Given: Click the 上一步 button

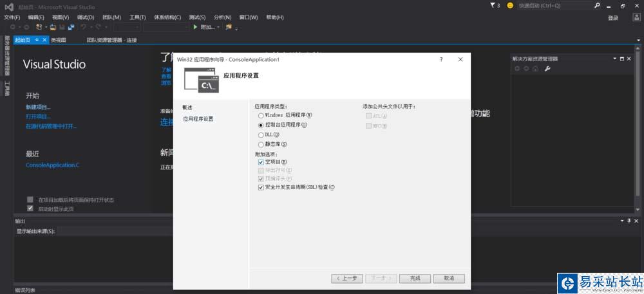Looking at the screenshot, I should point(347,279).
